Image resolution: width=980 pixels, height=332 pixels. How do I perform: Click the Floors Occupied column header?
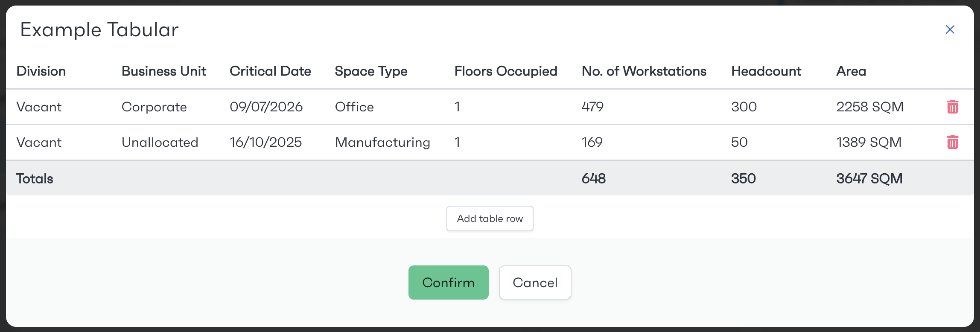coord(505,71)
